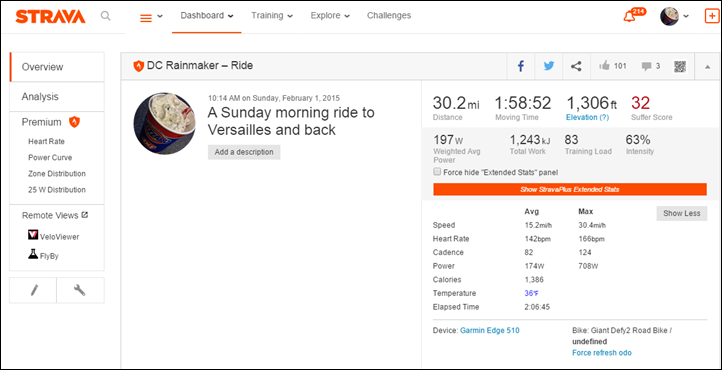
Task: Open the Garmin Edge 510 link
Action: click(x=489, y=330)
